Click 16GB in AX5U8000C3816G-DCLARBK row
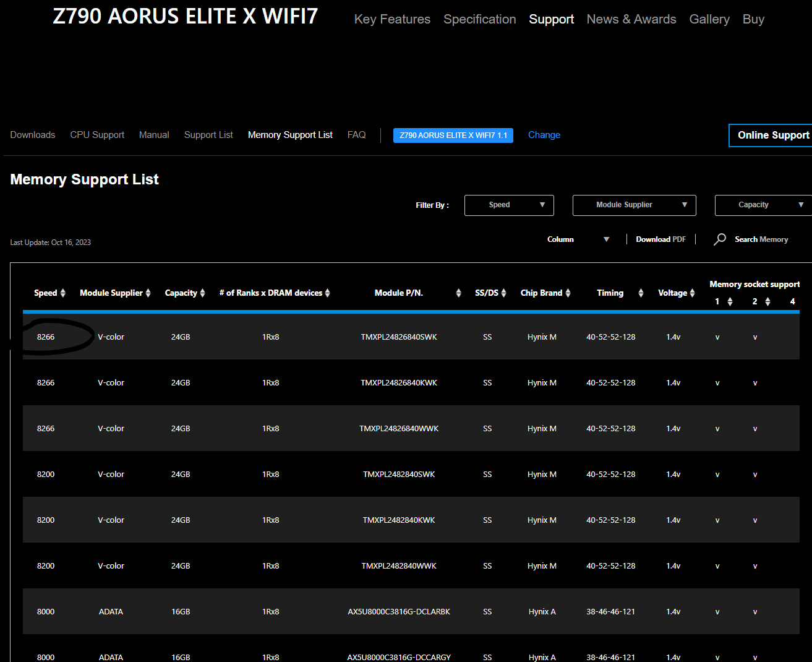This screenshot has width=812, height=662. [x=181, y=612]
